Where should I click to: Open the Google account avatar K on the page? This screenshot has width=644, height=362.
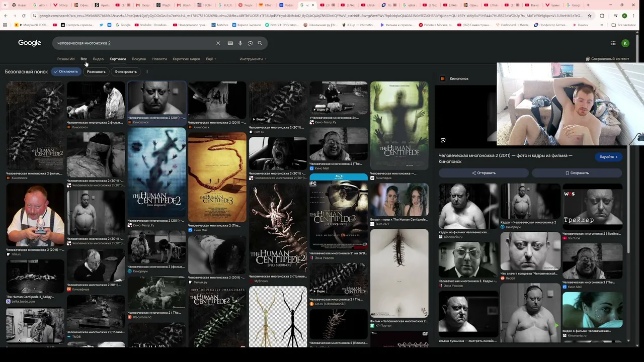[x=625, y=43]
